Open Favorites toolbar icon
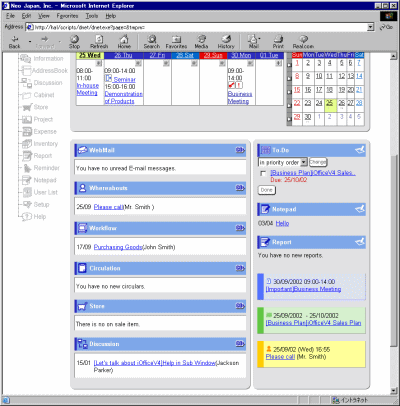The height and width of the screenshot is (406, 400). tap(176, 42)
